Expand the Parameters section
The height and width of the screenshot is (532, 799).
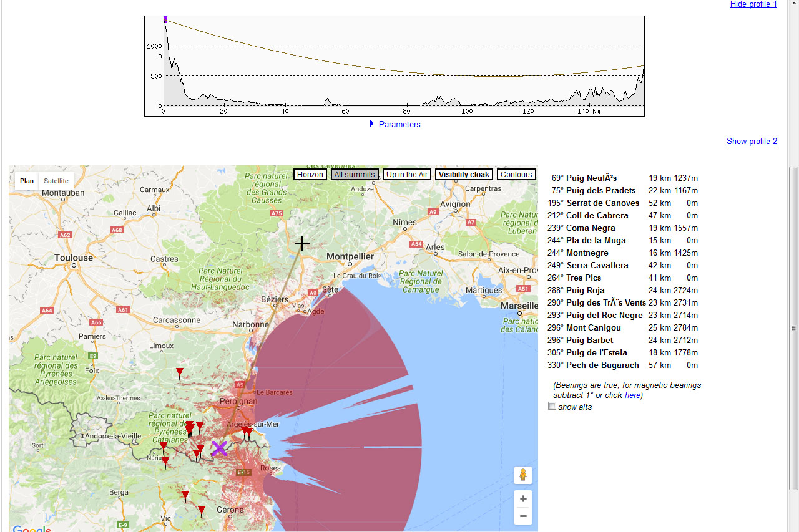395,124
